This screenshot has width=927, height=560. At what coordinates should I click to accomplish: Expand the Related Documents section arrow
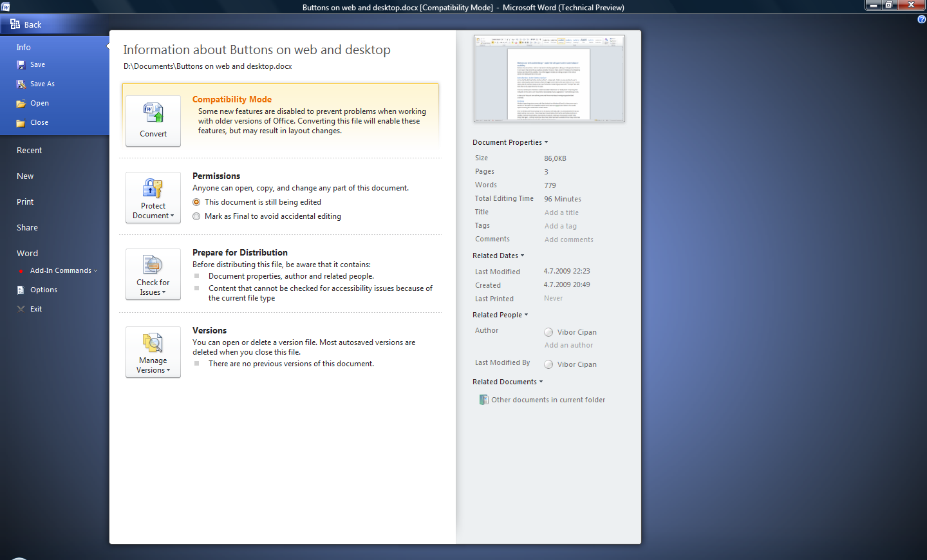(541, 382)
